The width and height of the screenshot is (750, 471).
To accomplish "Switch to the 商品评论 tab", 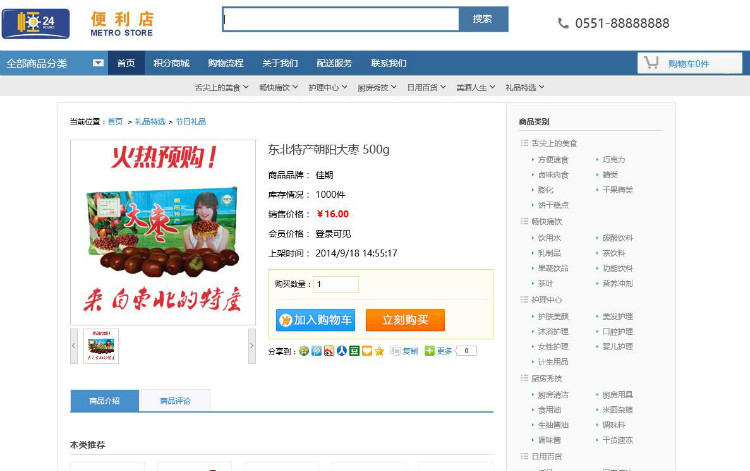I will [x=175, y=401].
